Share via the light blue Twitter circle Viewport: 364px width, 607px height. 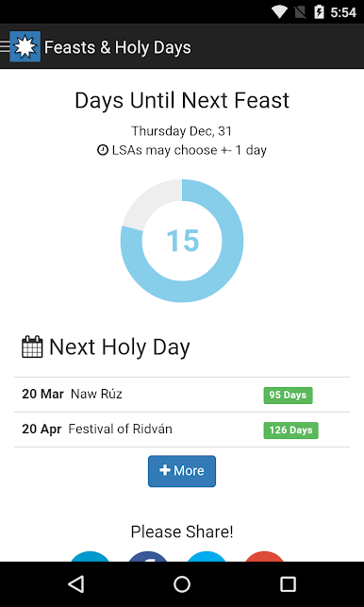tap(207, 556)
